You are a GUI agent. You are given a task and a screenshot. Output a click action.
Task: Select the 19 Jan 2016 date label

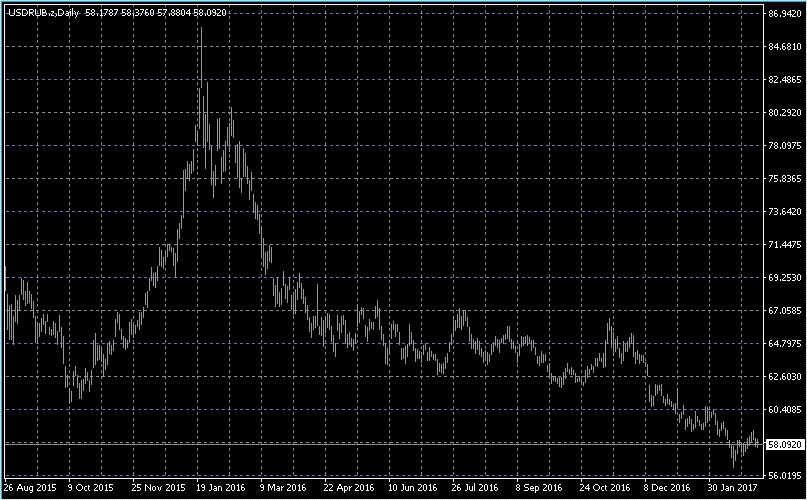click(x=221, y=487)
